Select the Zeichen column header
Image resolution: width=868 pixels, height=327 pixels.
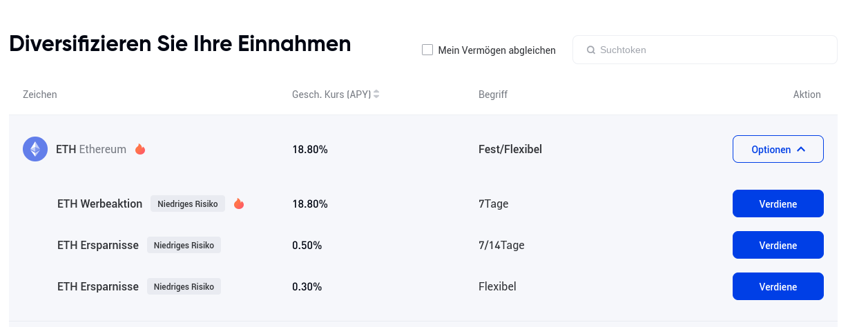coord(40,95)
